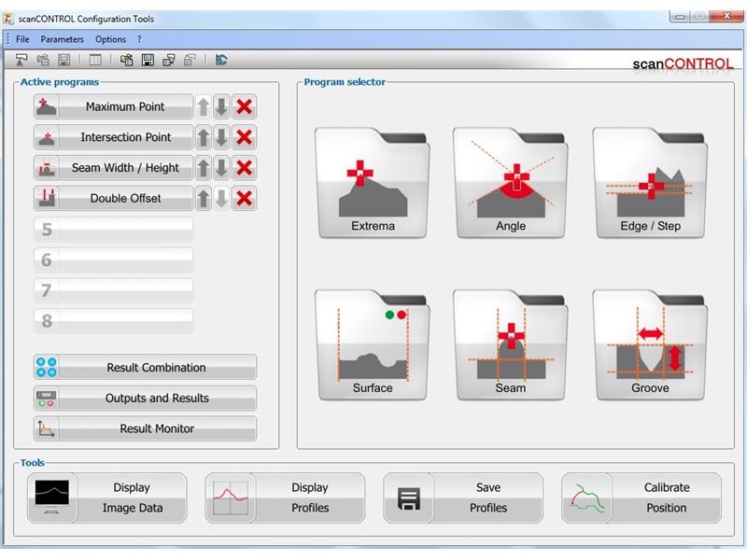Open the Double Offset program
The height and width of the screenshot is (560, 747).
pyautogui.click(x=113, y=198)
